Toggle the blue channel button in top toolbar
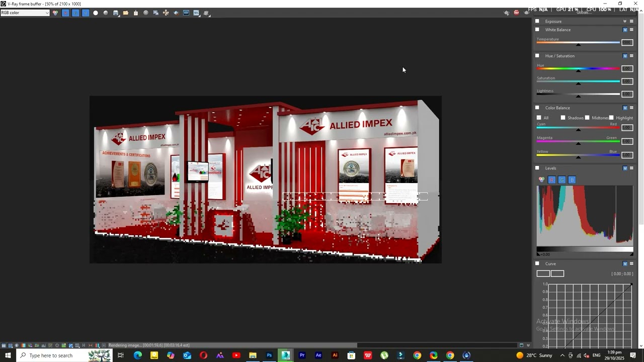Image resolution: width=644 pixels, height=362 pixels. click(86, 13)
